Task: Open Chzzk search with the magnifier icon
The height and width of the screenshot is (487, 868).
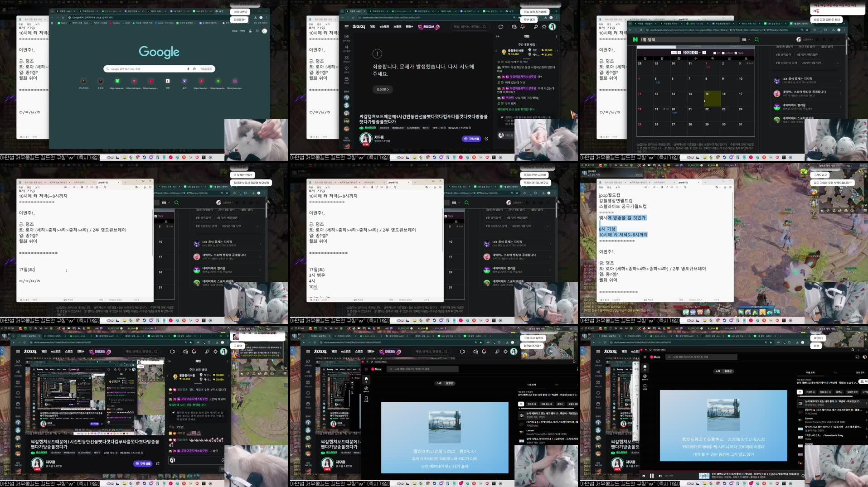Action: coord(536,27)
